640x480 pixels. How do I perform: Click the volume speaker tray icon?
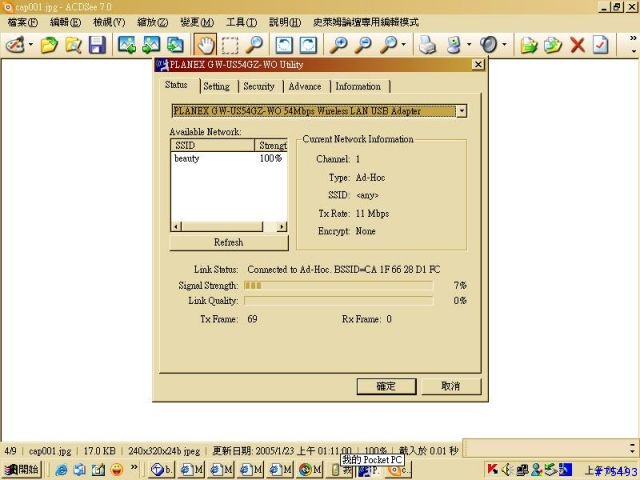(x=507, y=470)
